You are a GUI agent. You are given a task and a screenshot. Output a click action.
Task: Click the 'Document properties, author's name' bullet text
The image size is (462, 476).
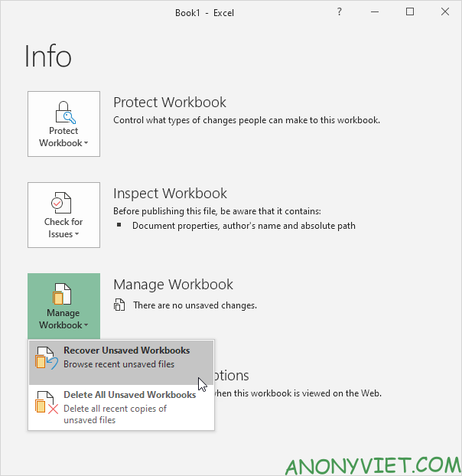pyautogui.click(x=243, y=226)
